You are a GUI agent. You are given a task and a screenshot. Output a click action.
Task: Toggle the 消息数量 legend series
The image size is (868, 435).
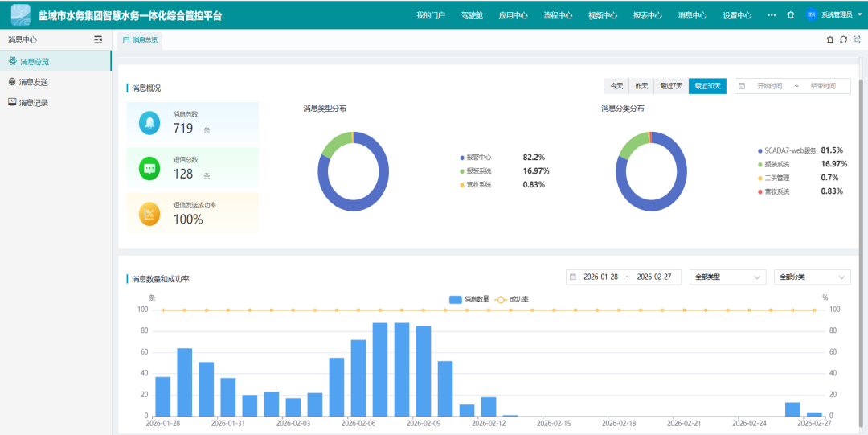point(469,299)
